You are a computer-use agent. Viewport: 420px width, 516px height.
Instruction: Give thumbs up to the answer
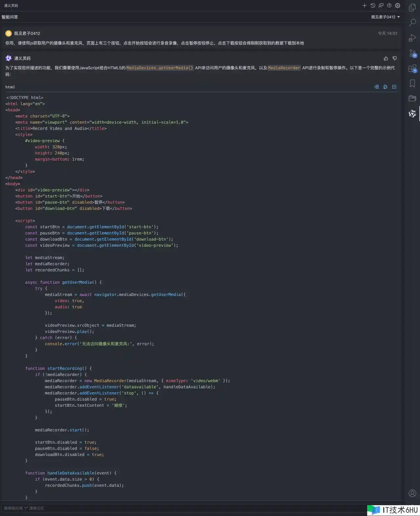click(x=386, y=58)
